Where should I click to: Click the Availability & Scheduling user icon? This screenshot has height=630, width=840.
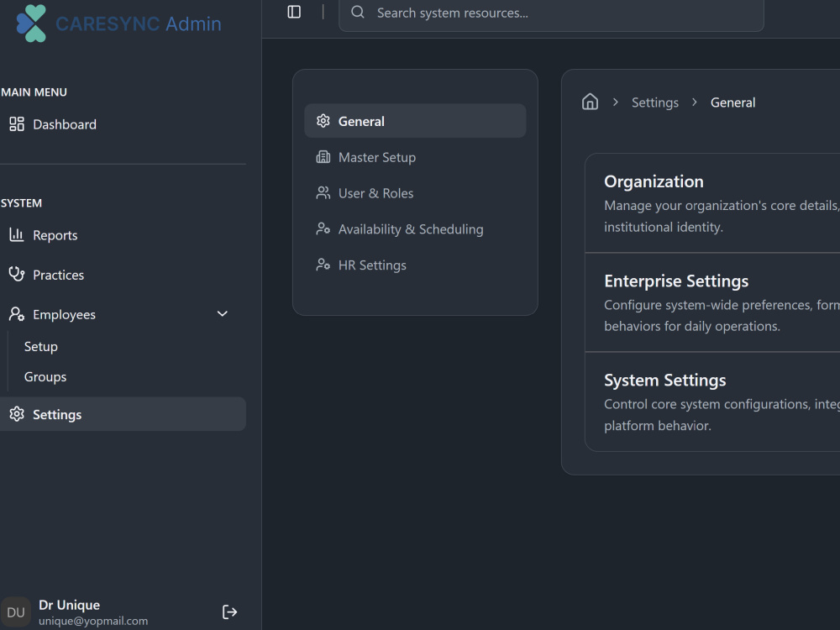(x=323, y=228)
